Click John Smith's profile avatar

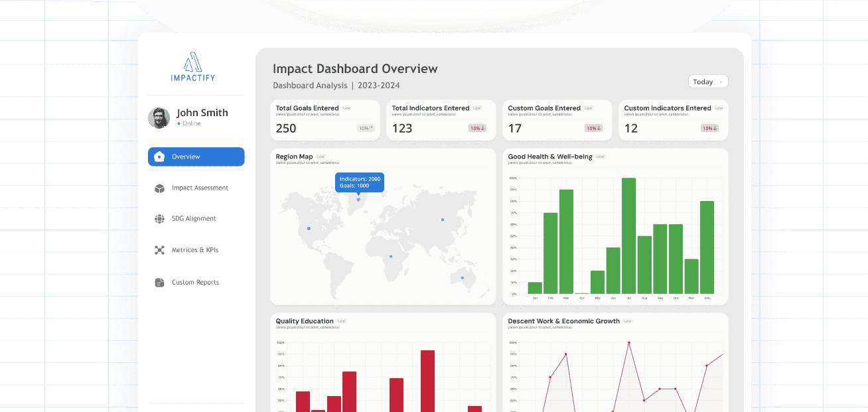point(159,117)
